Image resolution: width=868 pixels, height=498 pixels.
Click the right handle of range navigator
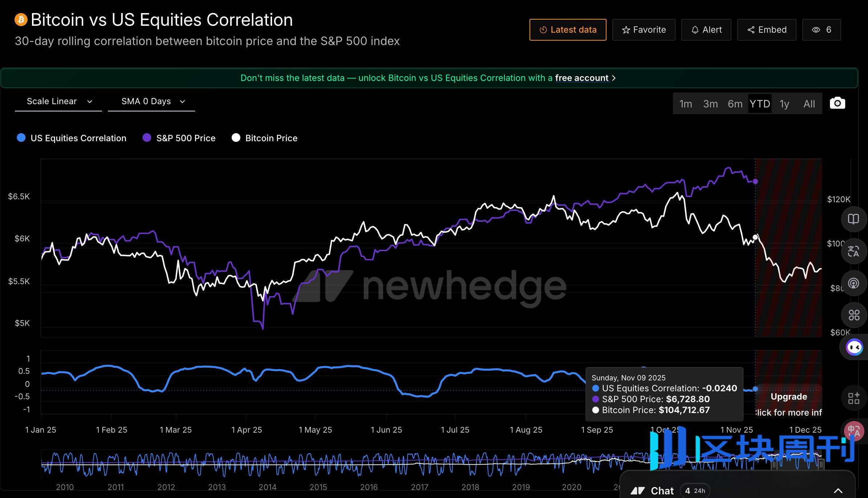coord(821,464)
